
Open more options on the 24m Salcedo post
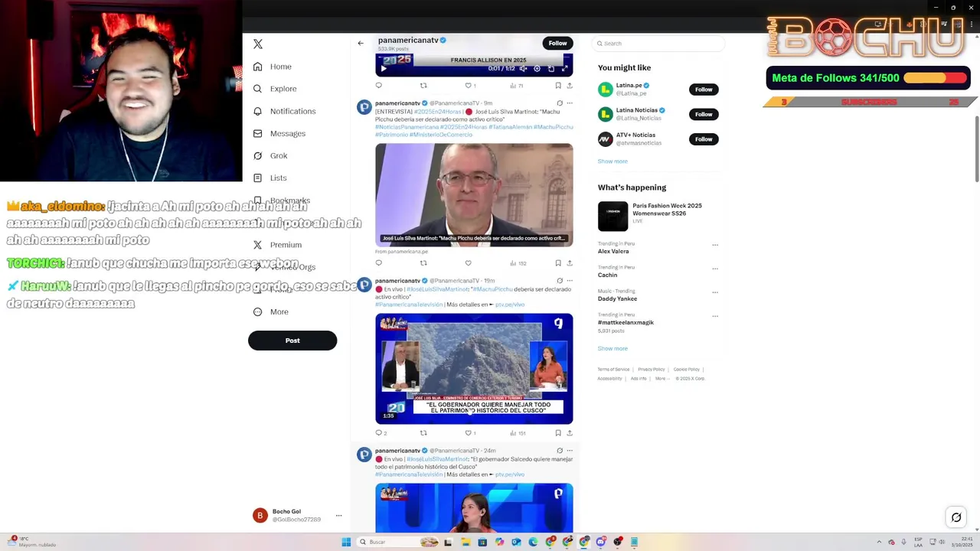[x=570, y=451]
